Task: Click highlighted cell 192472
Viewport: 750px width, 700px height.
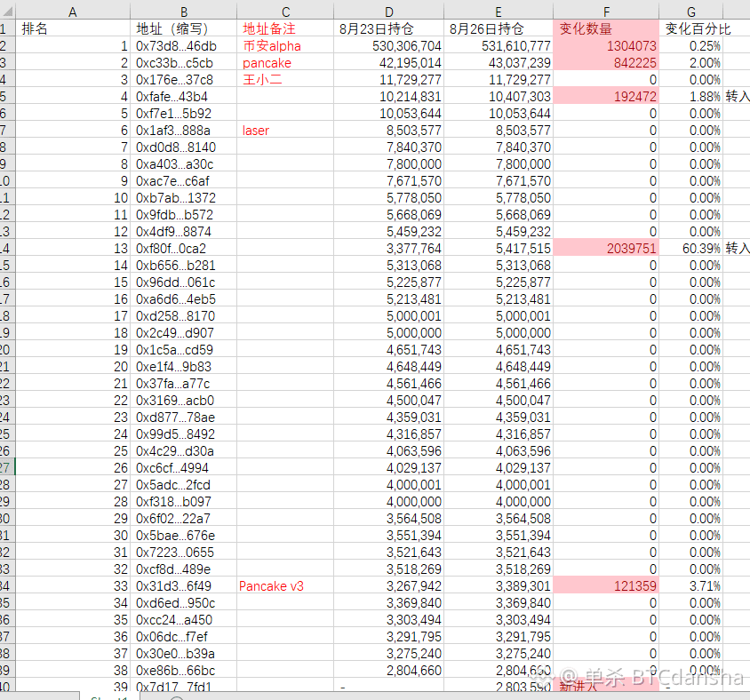Action: [x=607, y=97]
